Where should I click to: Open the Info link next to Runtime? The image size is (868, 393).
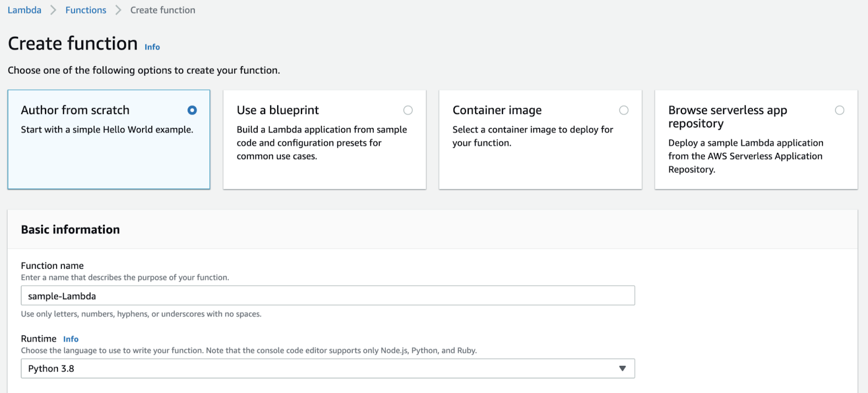tap(71, 339)
